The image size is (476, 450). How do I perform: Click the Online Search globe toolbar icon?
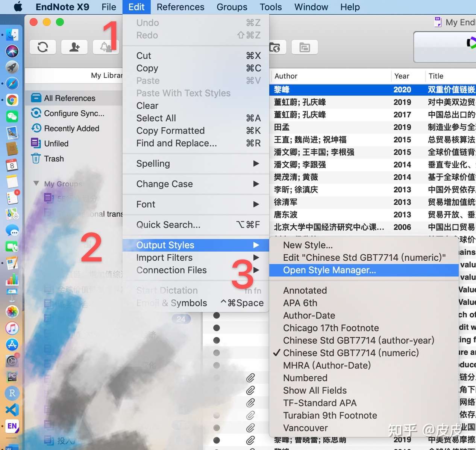[277, 47]
